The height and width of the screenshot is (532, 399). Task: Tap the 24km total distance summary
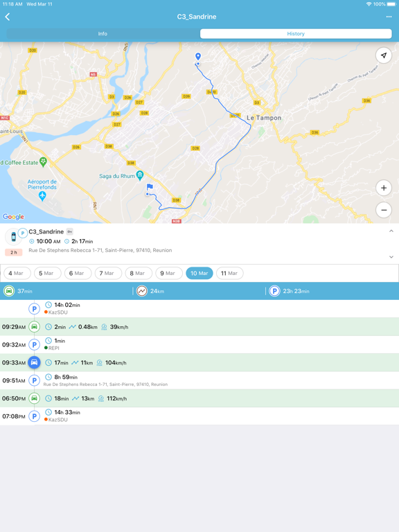[x=157, y=291]
